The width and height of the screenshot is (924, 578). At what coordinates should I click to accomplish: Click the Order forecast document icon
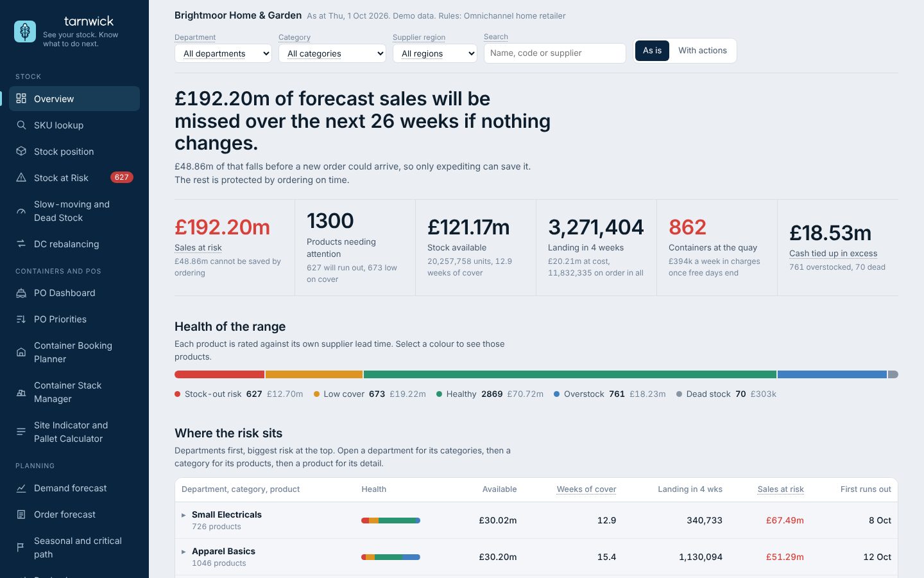[x=21, y=514]
